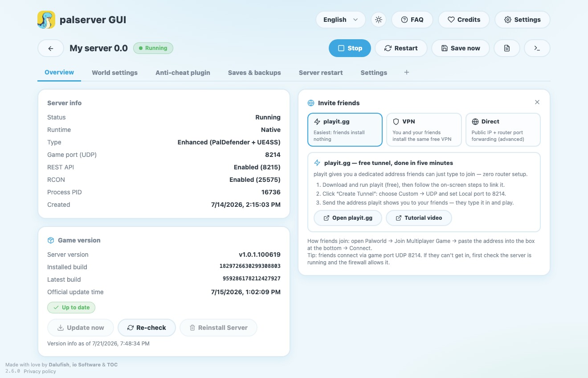This screenshot has height=378, width=588.
Task: Select the Direct invite method
Action: [503, 130]
